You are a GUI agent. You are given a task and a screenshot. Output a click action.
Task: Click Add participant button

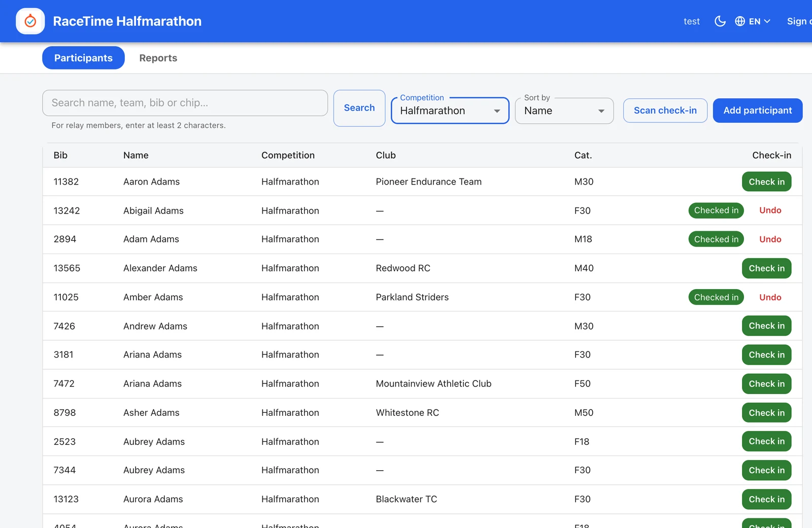point(757,111)
